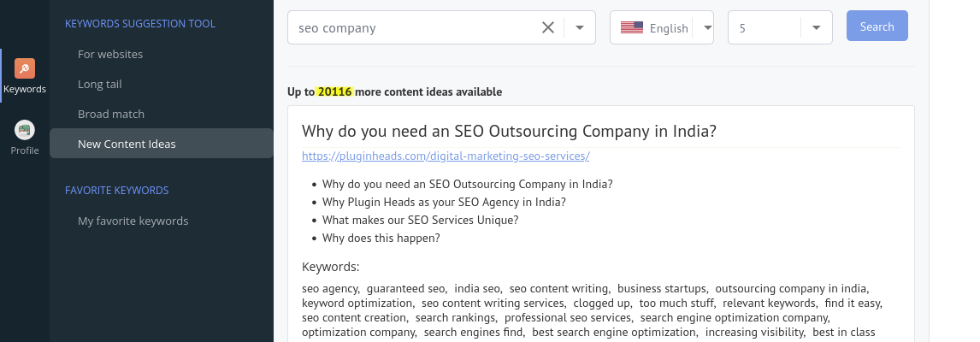Open the Keywords section icon

click(x=24, y=70)
